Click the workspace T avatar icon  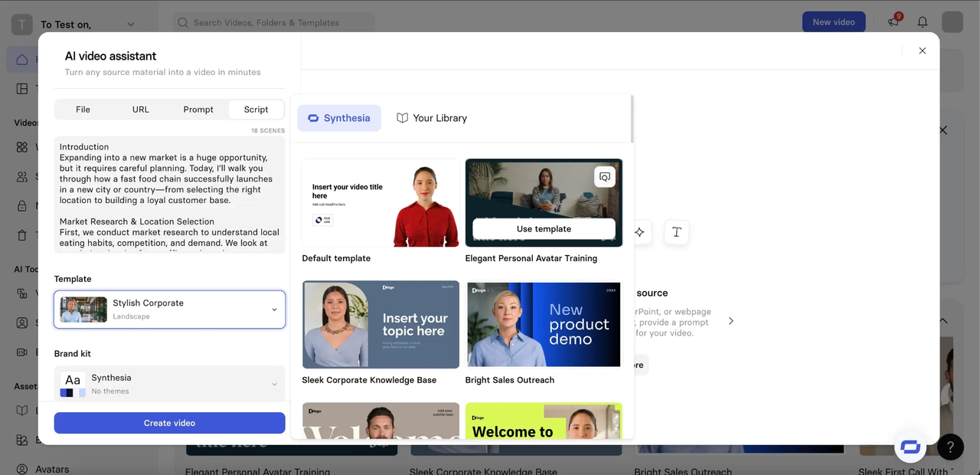[x=21, y=25]
